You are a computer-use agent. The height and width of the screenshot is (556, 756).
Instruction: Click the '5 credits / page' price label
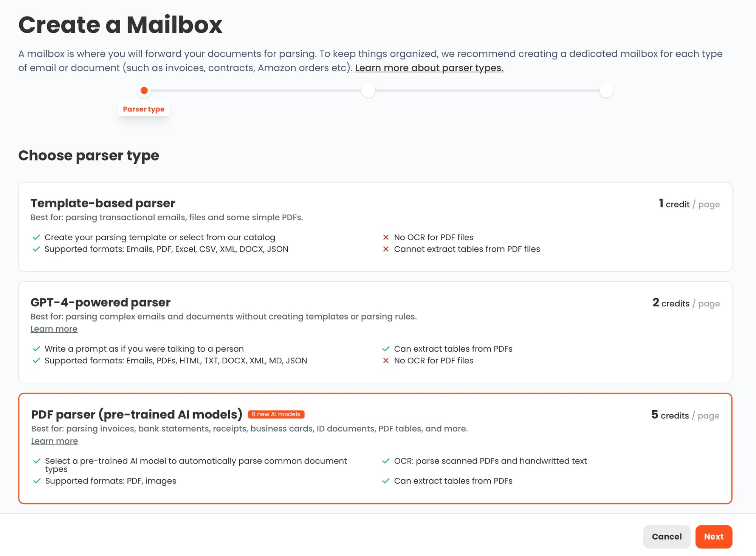tap(685, 415)
